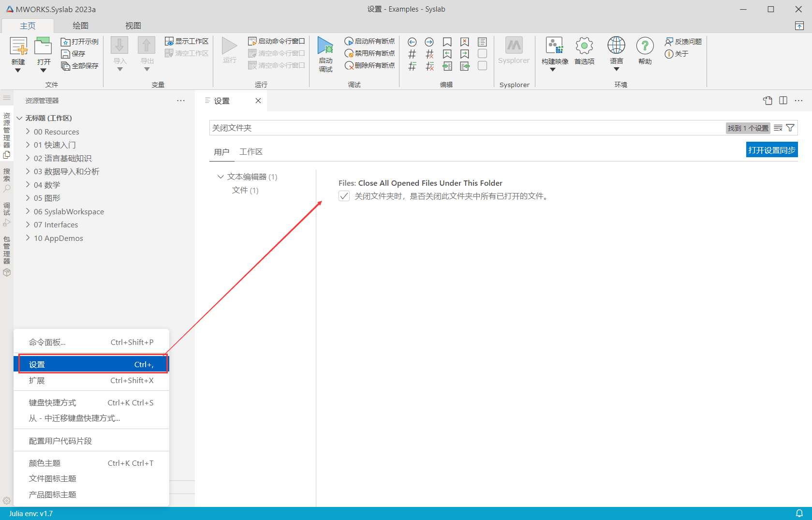Click the settings filter funnel icon
This screenshot has width=812, height=520.
[790, 128]
